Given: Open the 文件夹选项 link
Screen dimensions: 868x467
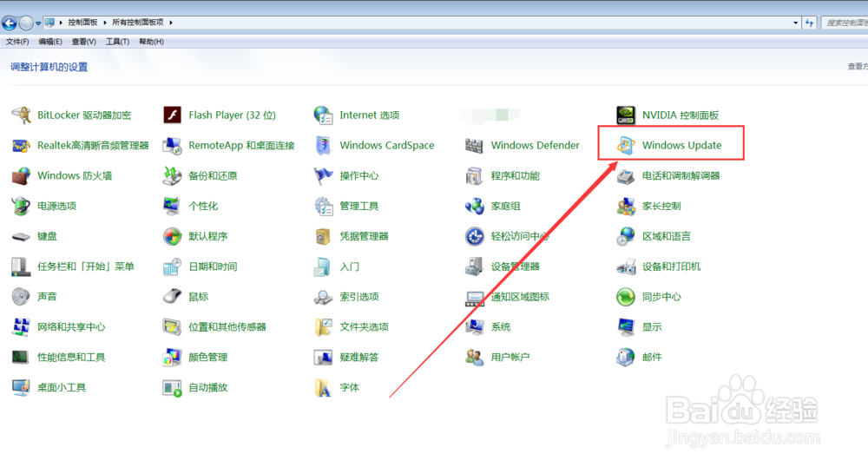Looking at the screenshot, I should tap(364, 327).
